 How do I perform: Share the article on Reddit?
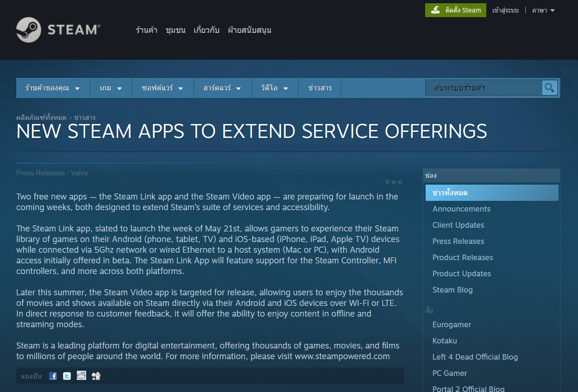coord(81,375)
